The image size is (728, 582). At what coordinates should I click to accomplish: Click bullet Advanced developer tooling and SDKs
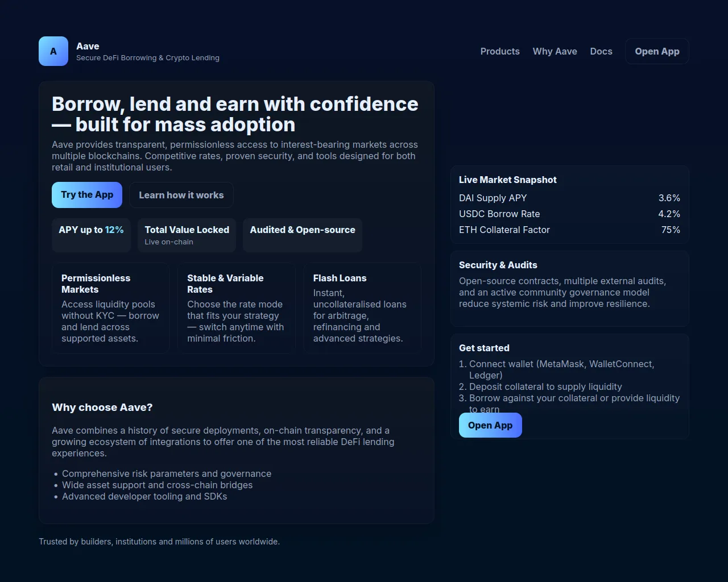(144, 496)
